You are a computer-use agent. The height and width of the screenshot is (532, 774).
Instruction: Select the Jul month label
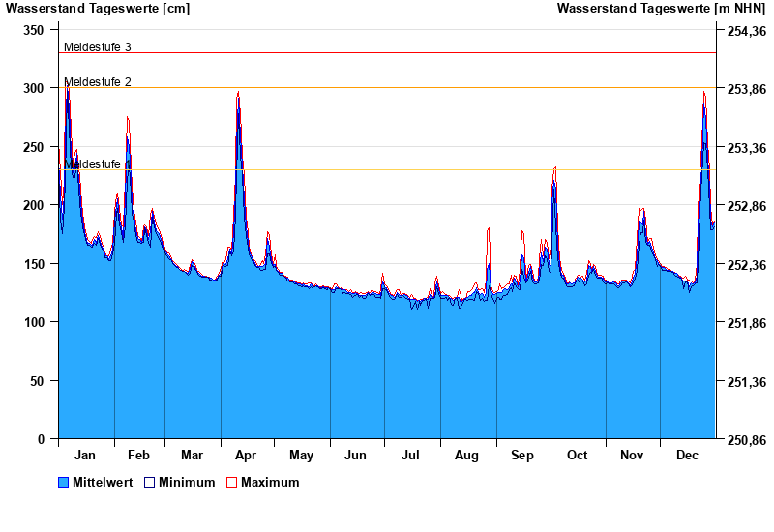tap(411, 455)
